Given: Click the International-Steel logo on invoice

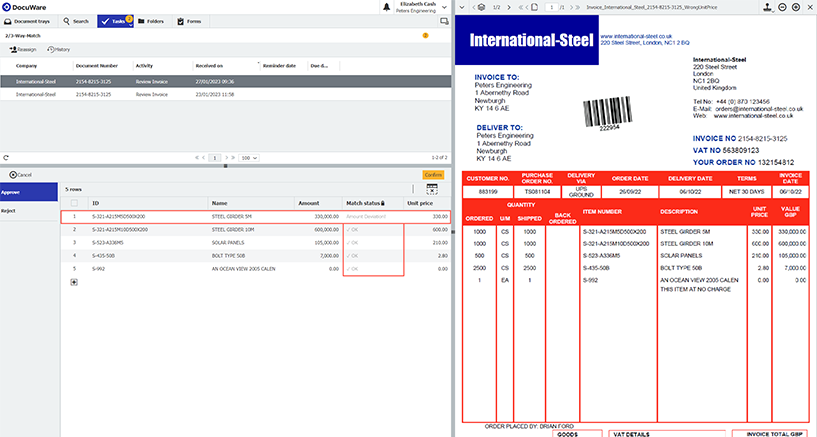Looking at the screenshot, I should click(x=527, y=40).
